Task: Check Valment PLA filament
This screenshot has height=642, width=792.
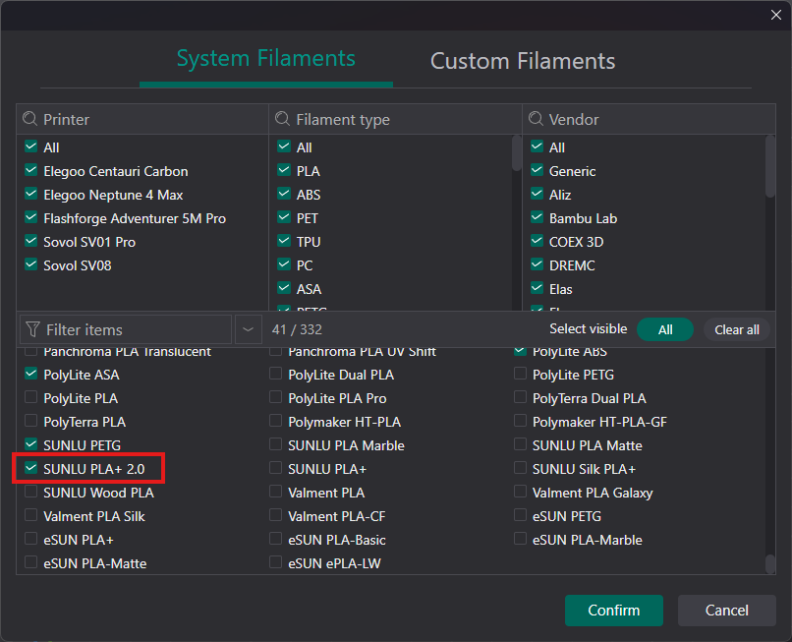Action: click(275, 492)
